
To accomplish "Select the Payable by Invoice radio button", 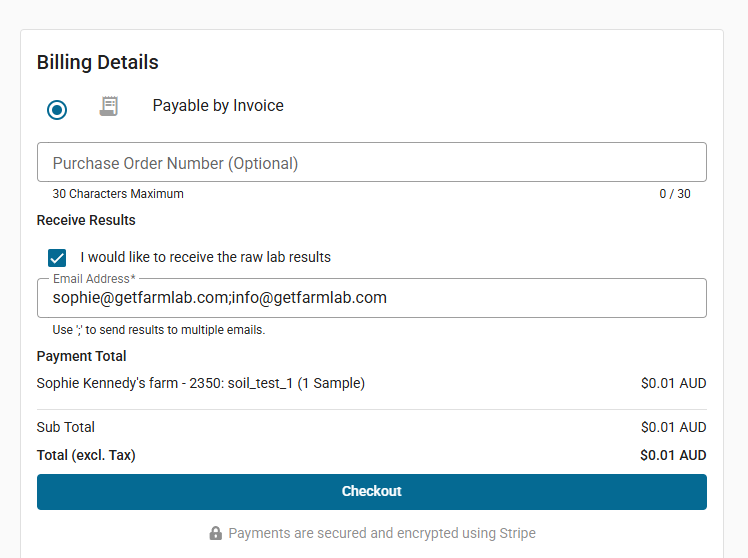I will click(x=57, y=109).
